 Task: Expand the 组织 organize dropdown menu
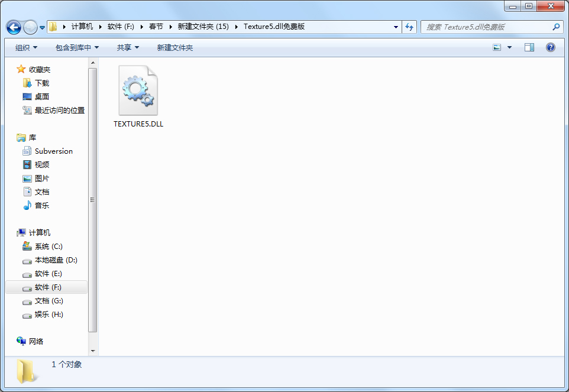click(26, 47)
